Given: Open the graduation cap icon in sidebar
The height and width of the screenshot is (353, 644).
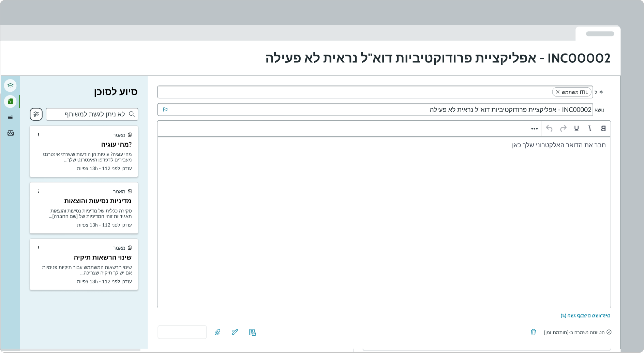Looking at the screenshot, I should (11, 85).
